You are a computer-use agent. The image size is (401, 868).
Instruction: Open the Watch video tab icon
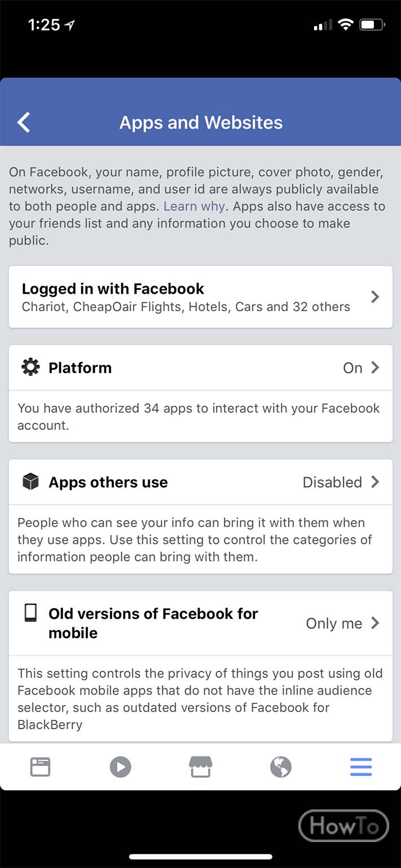120,767
